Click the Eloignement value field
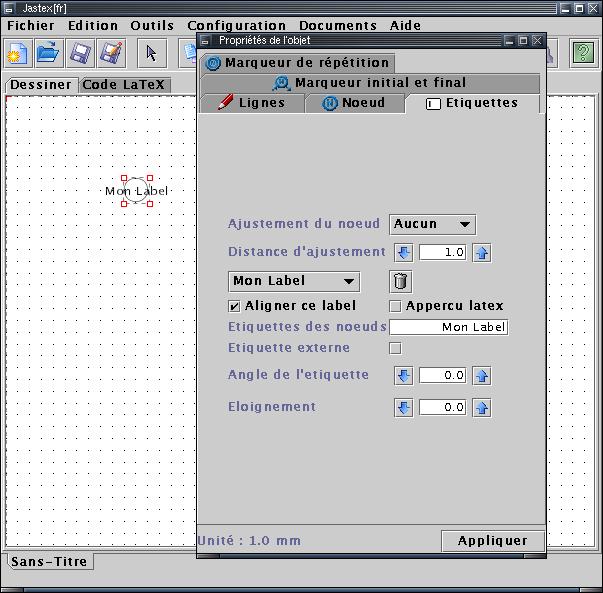This screenshot has width=603, height=593. click(x=443, y=407)
